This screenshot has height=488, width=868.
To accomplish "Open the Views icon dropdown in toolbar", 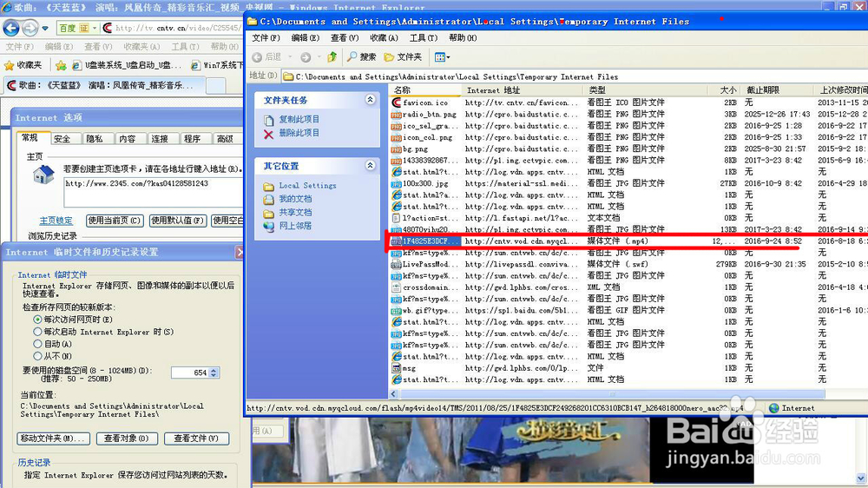I will click(442, 57).
